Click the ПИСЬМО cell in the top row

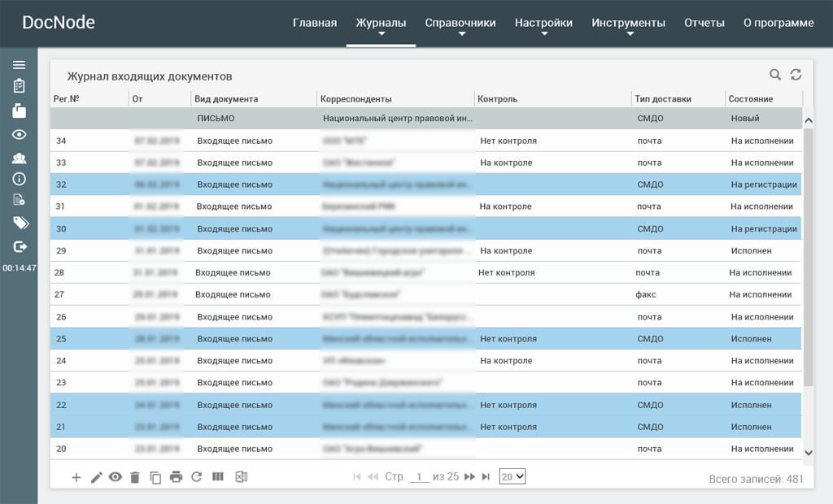pos(216,119)
